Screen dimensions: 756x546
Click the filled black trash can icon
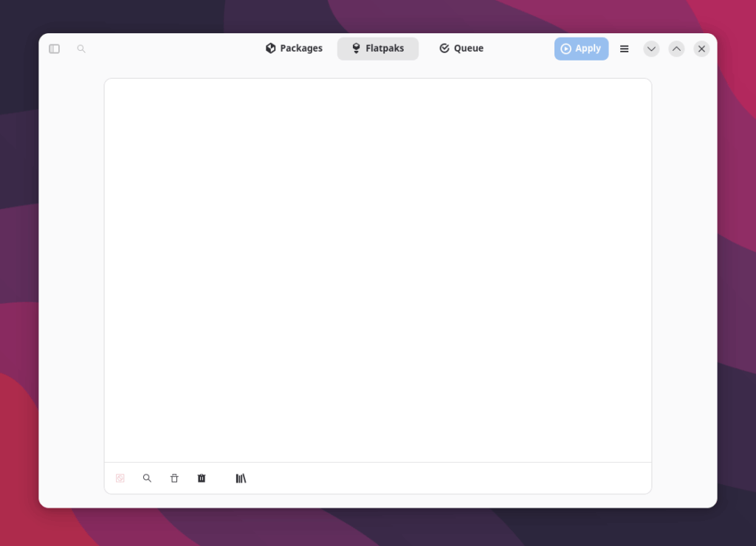pyautogui.click(x=202, y=478)
